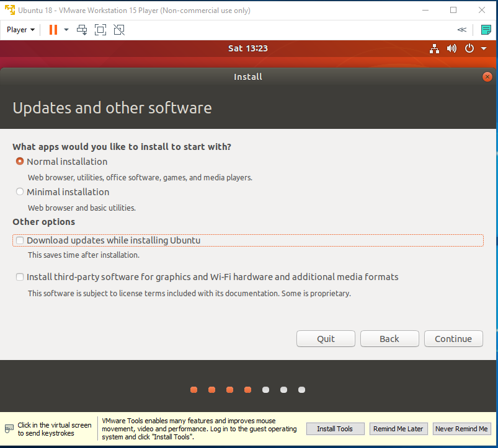Collapse toolbar with double chevron icon
Image resolution: width=498 pixels, height=448 pixels.
tap(462, 30)
